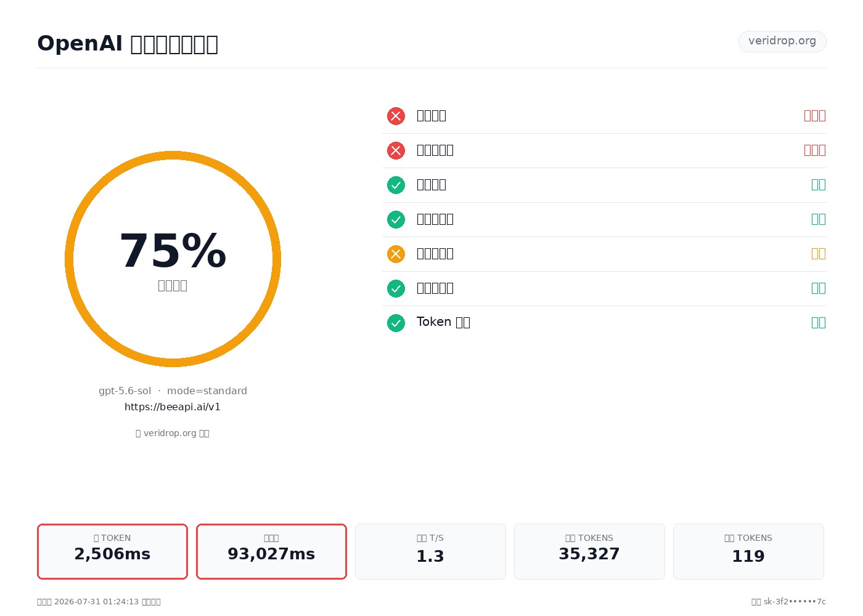Click the 1.3 T/S speed card
The height and width of the screenshot is (616, 863).
(430, 551)
